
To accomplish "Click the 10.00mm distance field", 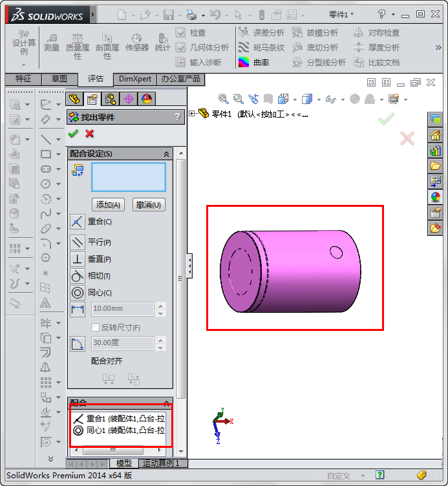I will click(x=123, y=309).
